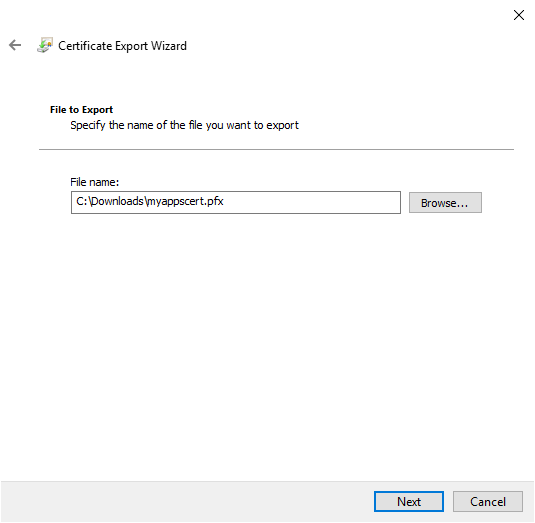This screenshot has width=535, height=523.
Task: Click the File to Export heading
Action: (81, 110)
